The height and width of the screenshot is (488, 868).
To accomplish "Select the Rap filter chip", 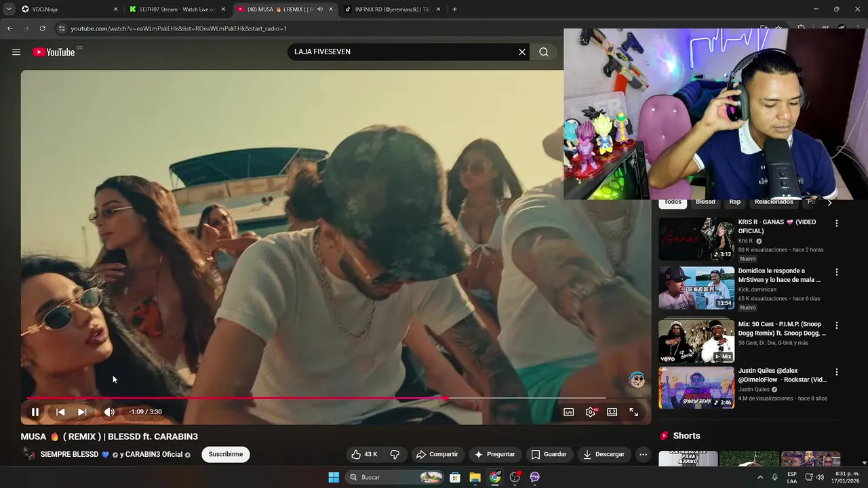I will pyautogui.click(x=734, y=202).
